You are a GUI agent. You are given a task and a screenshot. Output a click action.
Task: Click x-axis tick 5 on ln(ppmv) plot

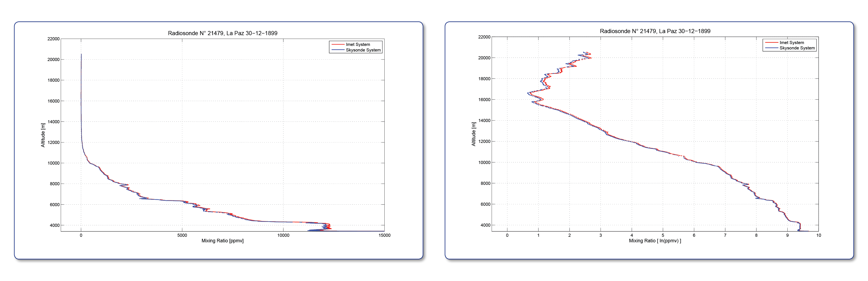pos(663,235)
